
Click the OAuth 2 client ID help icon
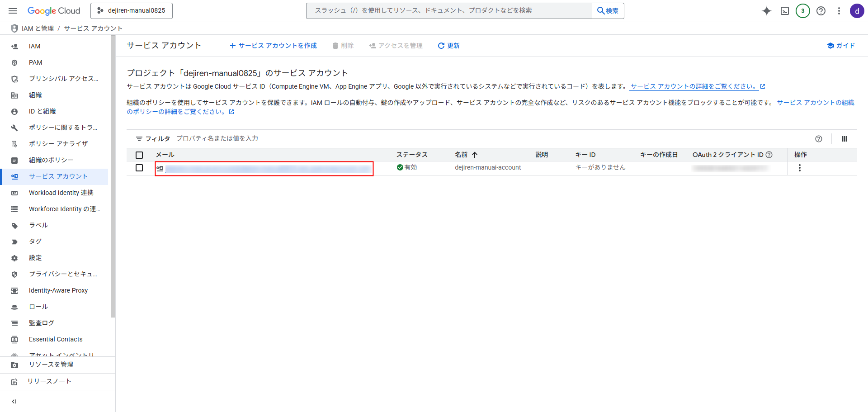coord(769,155)
